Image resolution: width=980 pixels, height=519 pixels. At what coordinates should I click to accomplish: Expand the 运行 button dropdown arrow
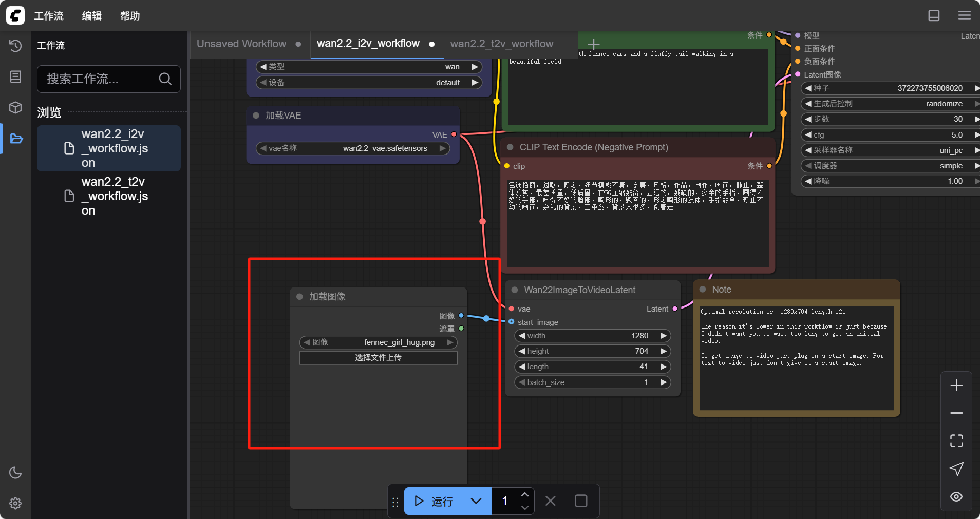click(x=476, y=501)
